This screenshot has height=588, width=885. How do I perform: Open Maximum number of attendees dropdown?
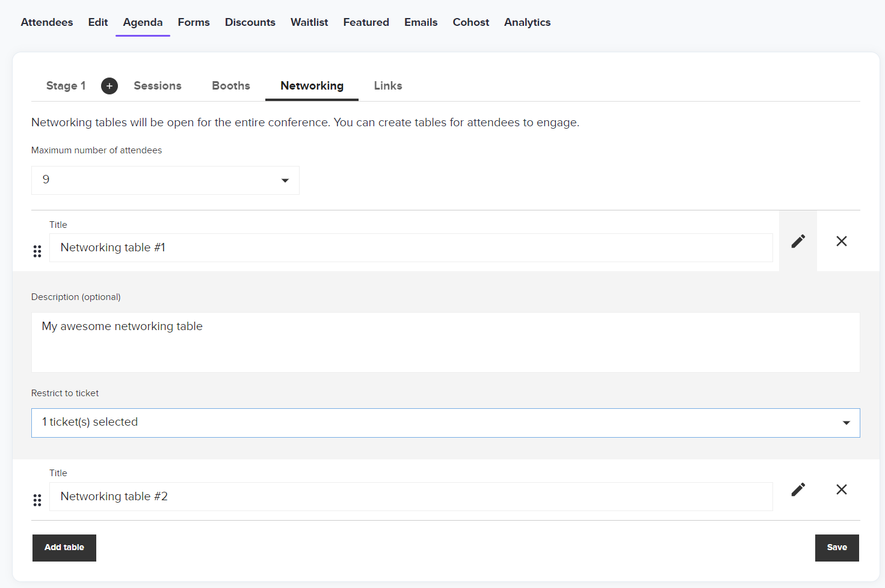165,180
